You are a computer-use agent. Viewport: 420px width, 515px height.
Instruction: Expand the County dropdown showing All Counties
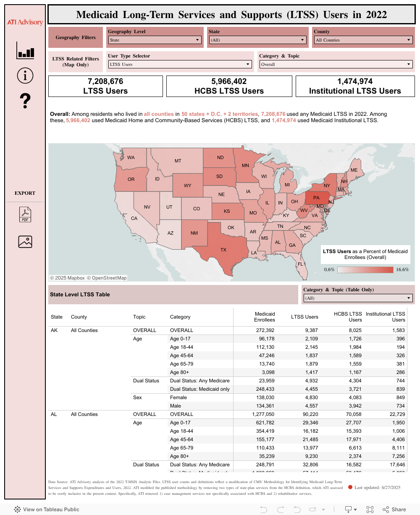363,40
